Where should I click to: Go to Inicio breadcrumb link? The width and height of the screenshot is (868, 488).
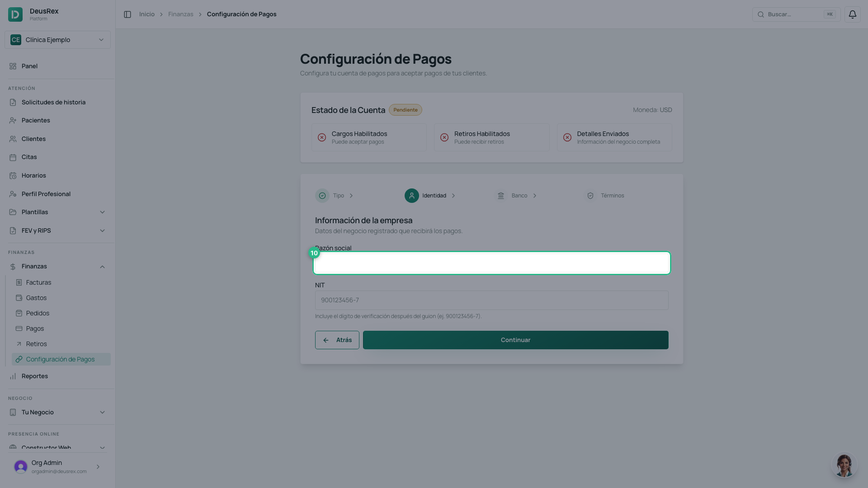click(147, 14)
